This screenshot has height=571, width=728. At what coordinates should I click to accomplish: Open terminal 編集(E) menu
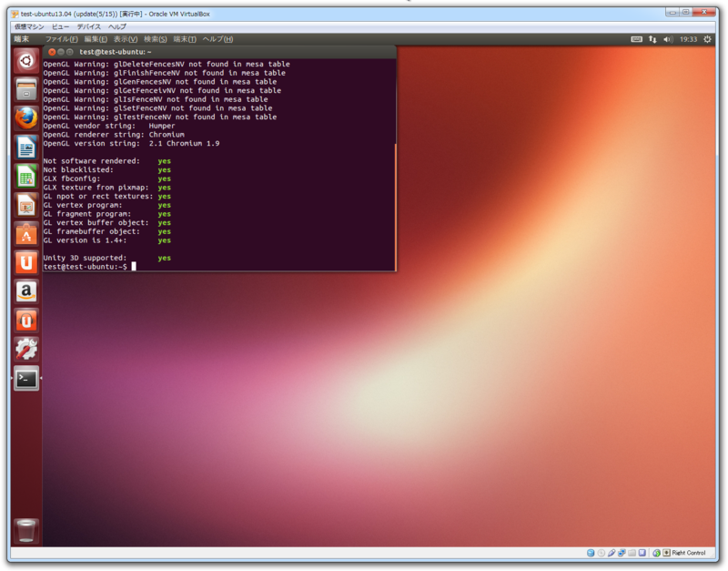(x=96, y=39)
